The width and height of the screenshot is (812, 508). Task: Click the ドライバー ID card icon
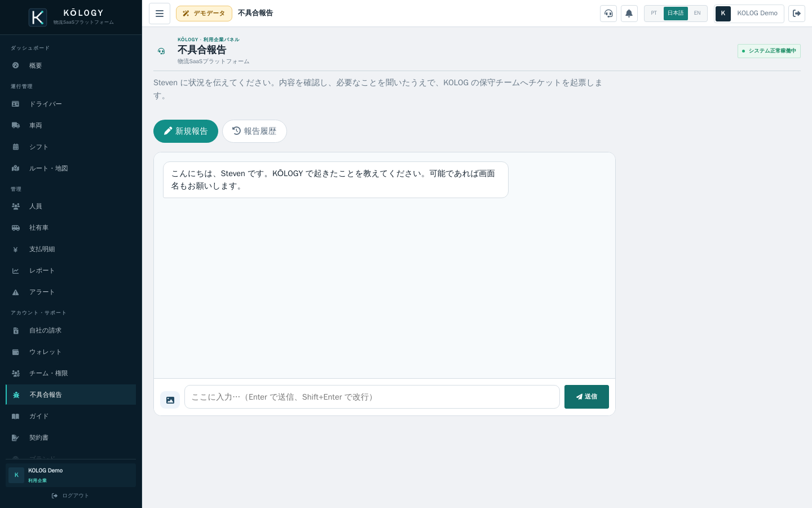click(x=16, y=104)
